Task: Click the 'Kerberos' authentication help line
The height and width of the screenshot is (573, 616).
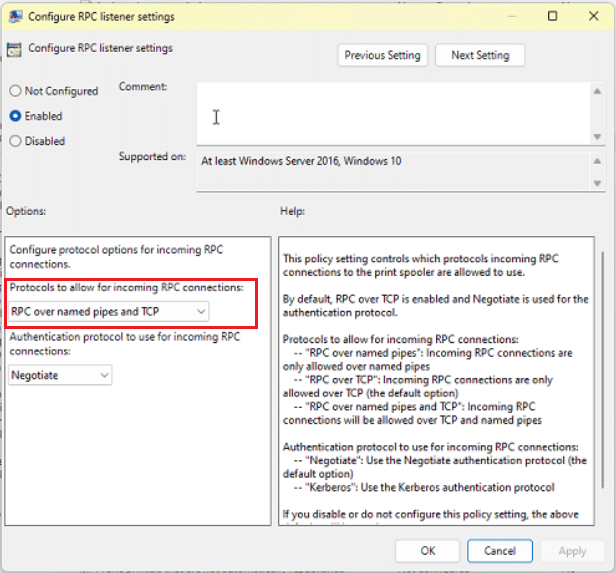Action: (x=424, y=487)
